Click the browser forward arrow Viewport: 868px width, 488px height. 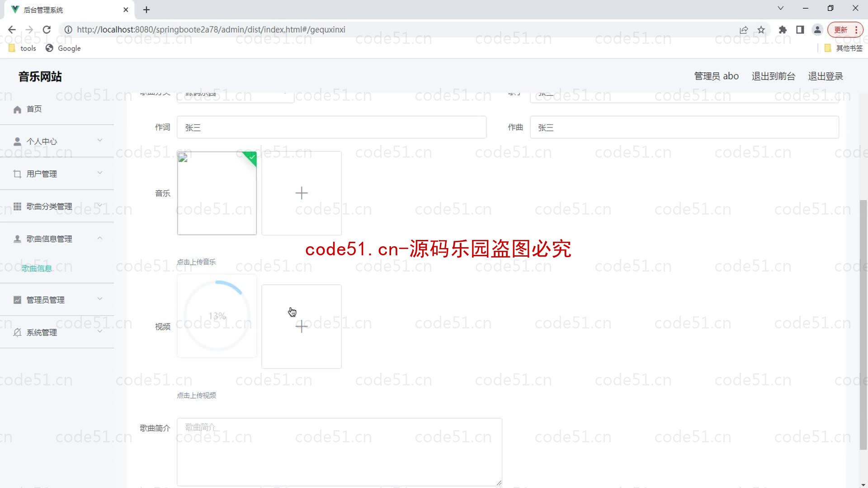point(29,30)
